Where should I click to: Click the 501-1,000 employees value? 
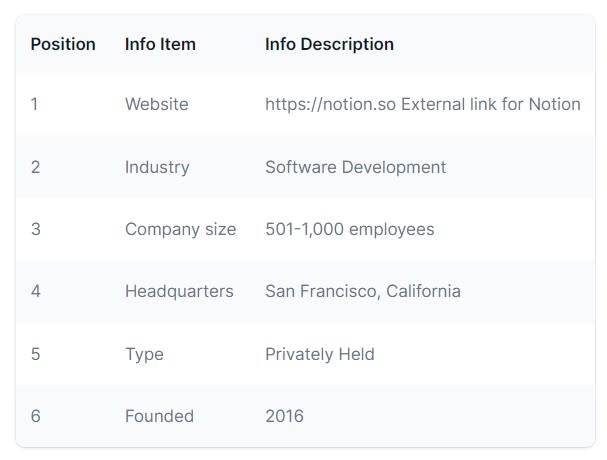[x=349, y=229]
